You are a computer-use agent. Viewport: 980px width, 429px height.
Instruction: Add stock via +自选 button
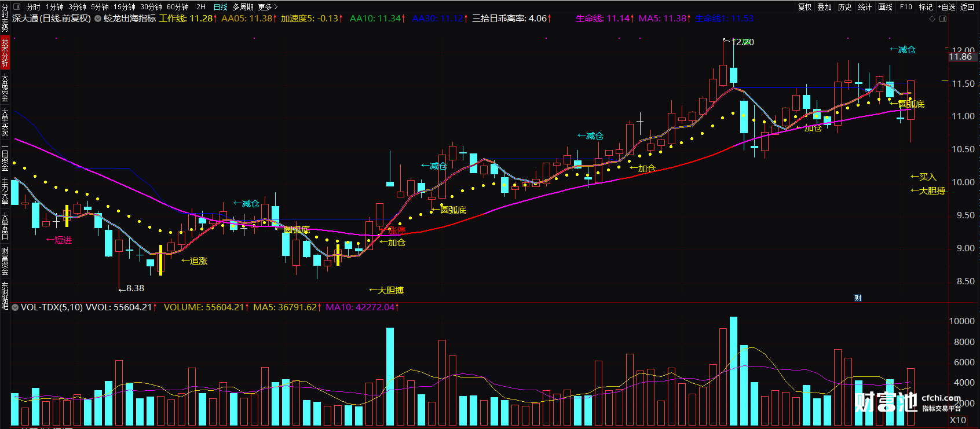coord(946,7)
